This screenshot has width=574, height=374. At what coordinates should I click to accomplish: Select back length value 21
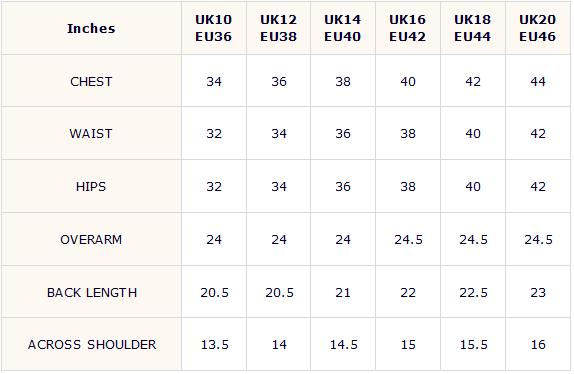click(x=343, y=293)
